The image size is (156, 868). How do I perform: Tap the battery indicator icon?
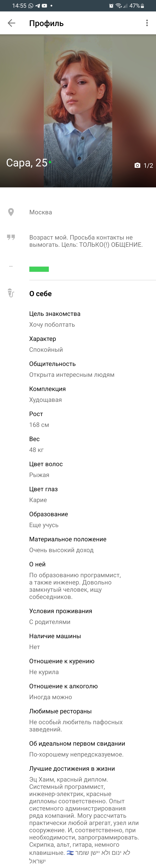pos(143,6)
